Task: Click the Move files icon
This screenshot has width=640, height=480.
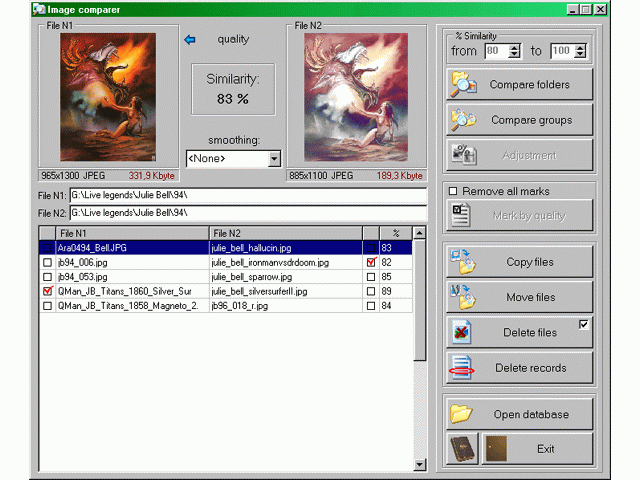Action: tap(463, 297)
